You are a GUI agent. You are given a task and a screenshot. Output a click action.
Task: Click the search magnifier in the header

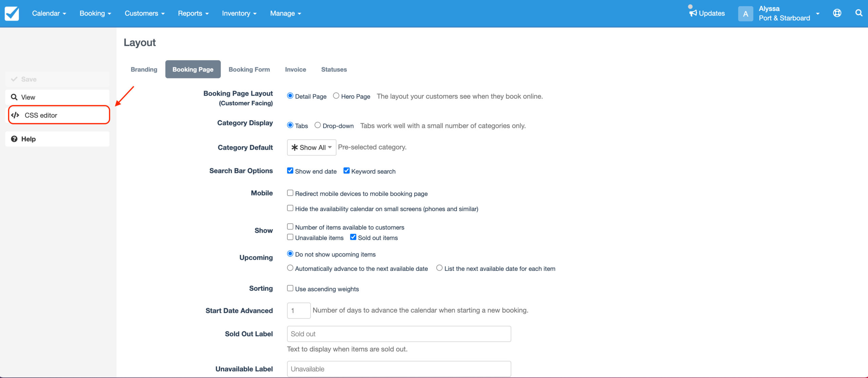tap(859, 13)
